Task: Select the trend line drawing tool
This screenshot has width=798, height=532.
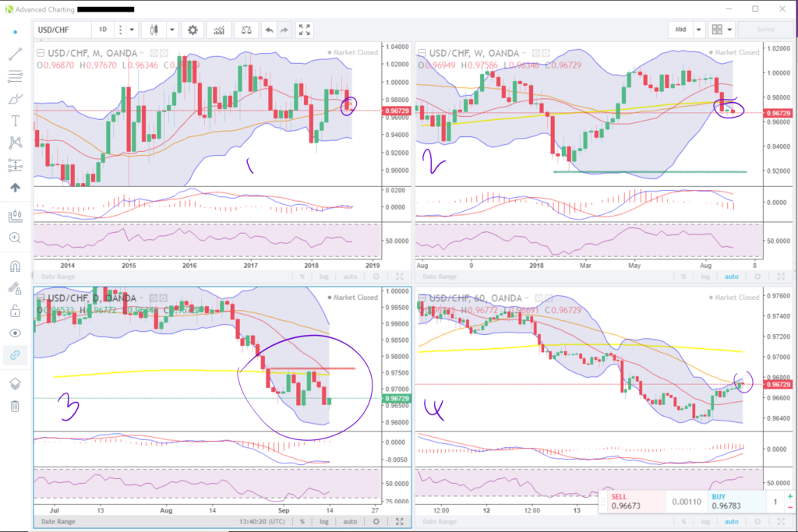Action: click(x=15, y=55)
